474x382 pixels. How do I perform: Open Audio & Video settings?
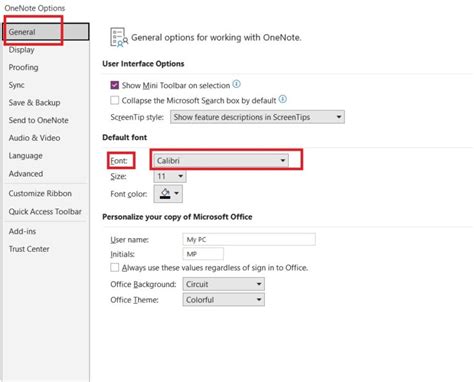[34, 138]
